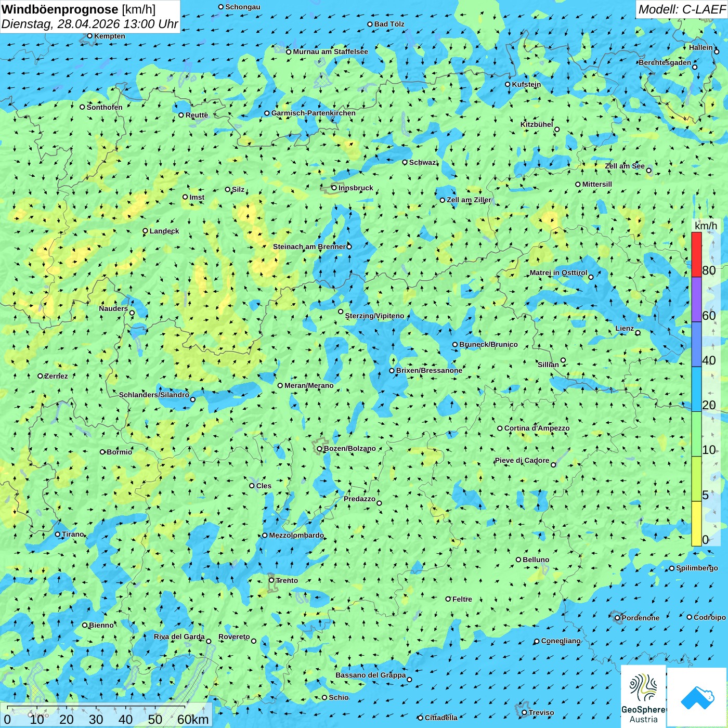Click the Matrei in Osttirol label

point(558,272)
